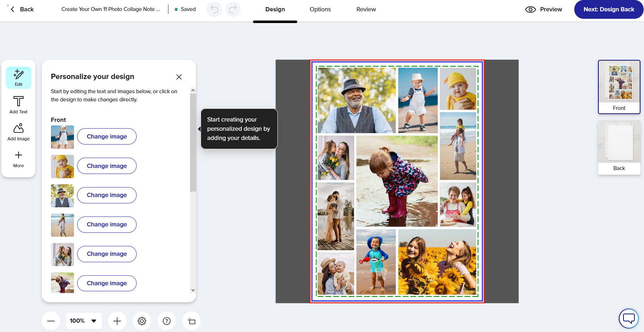The width and height of the screenshot is (644, 332).
Task: Click the panel scrollbar up arrow
Action: pyautogui.click(x=193, y=90)
